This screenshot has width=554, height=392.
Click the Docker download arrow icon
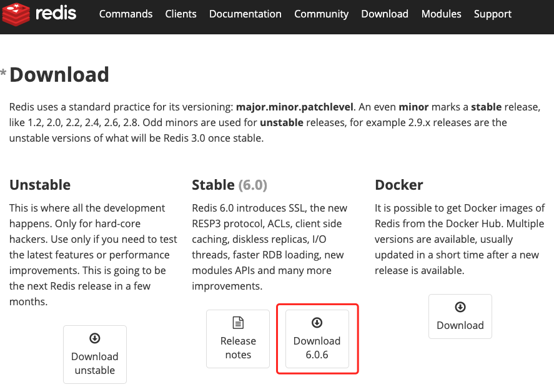pyautogui.click(x=460, y=307)
